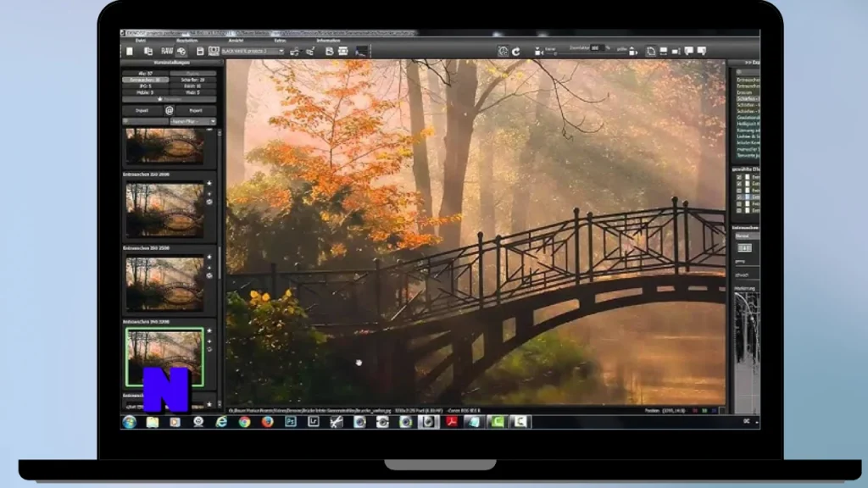This screenshot has height=488, width=868.
Task: Click the split view icon after page icon
Action: [x=663, y=51]
